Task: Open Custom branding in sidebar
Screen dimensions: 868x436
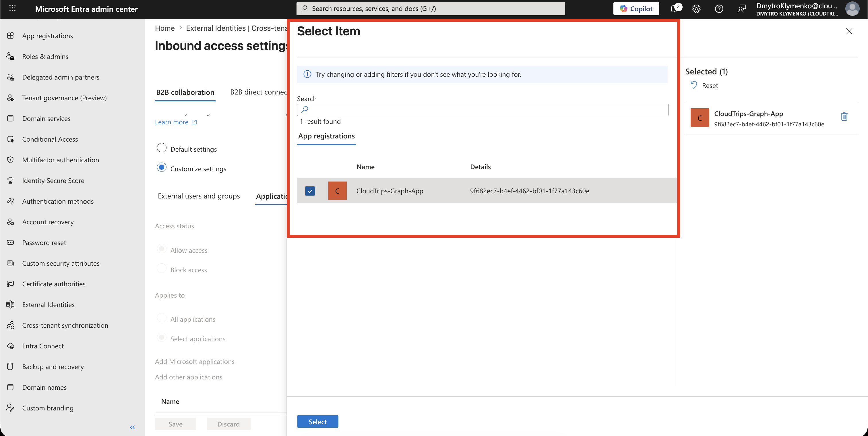Action: [x=48, y=408]
